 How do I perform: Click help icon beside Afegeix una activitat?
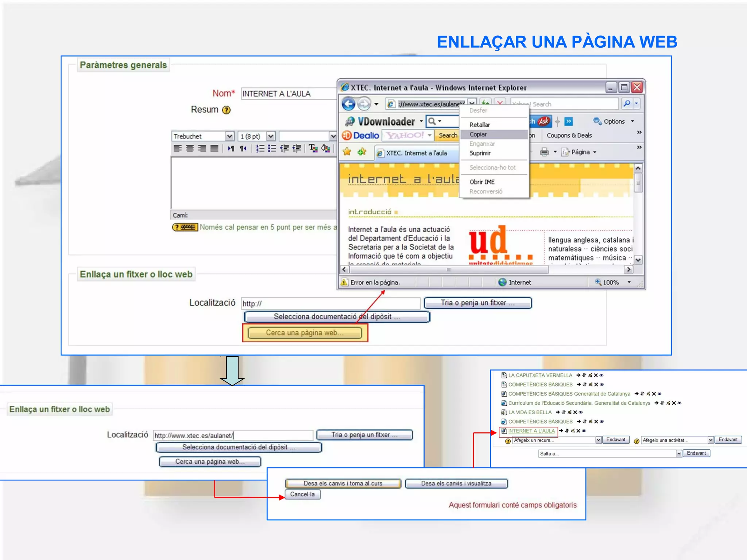[x=636, y=441]
